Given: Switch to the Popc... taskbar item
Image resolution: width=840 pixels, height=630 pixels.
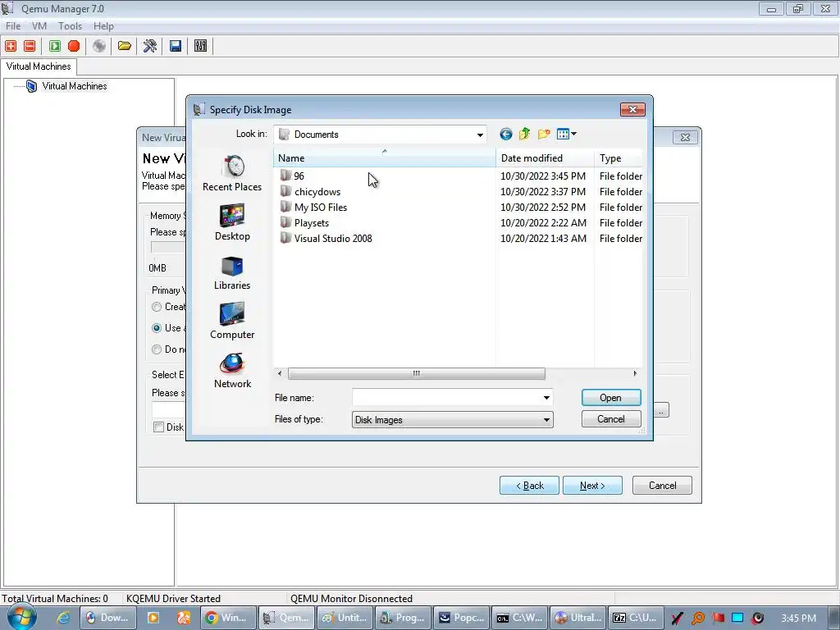Looking at the screenshot, I should [x=461, y=618].
